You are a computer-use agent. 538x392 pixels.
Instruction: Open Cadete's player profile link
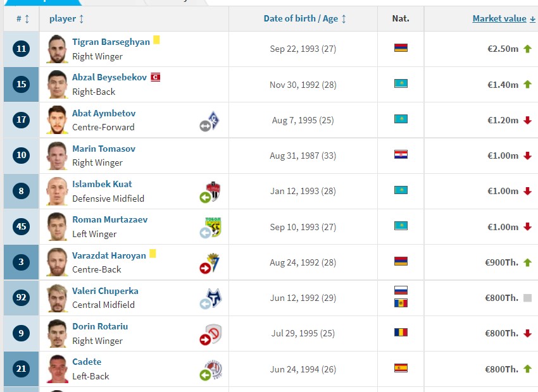tap(87, 362)
